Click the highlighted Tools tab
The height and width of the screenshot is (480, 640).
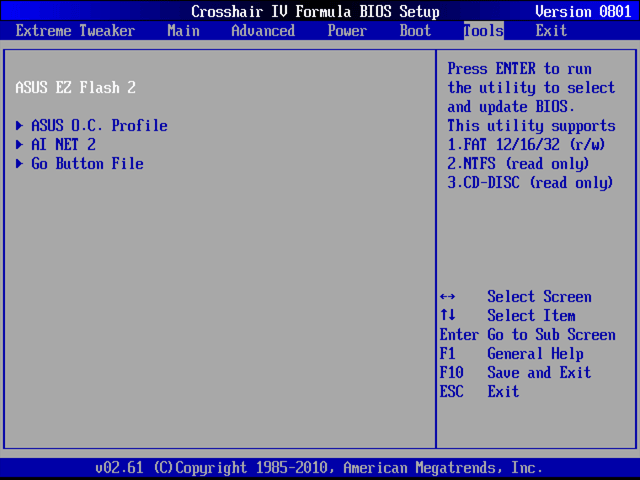pyautogui.click(x=484, y=31)
